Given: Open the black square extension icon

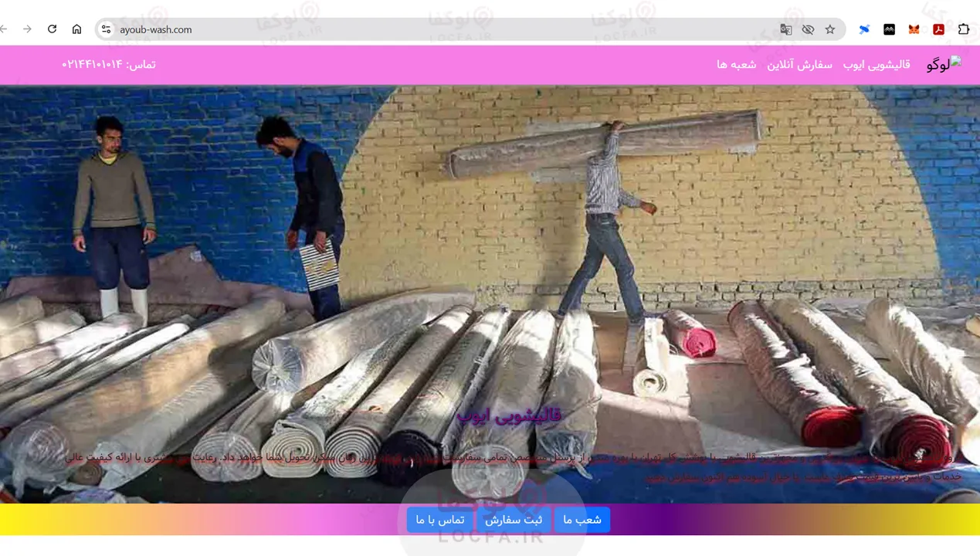Looking at the screenshot, I should tap(889, 29).
